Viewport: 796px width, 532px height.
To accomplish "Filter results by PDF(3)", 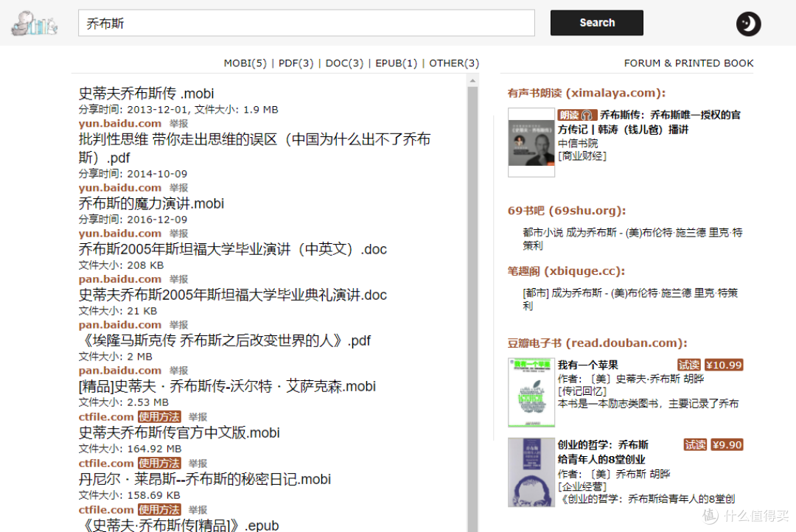I will point(296,63).
